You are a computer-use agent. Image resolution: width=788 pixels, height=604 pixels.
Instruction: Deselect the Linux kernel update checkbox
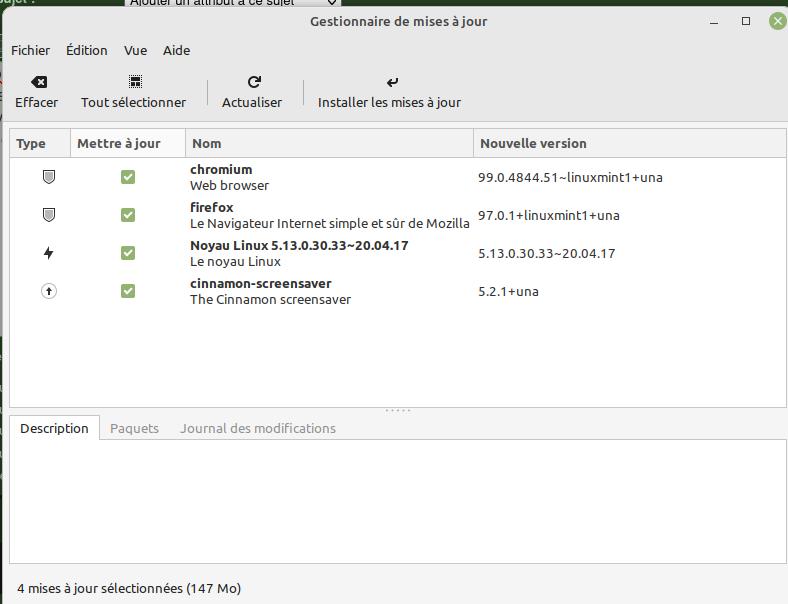pos(128,253)
